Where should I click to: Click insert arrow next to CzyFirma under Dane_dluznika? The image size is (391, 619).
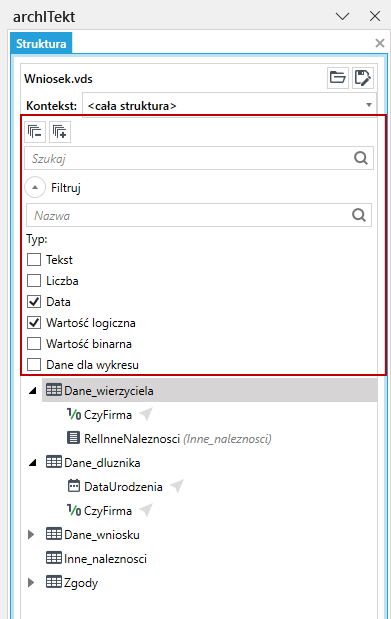pos(146,510)
